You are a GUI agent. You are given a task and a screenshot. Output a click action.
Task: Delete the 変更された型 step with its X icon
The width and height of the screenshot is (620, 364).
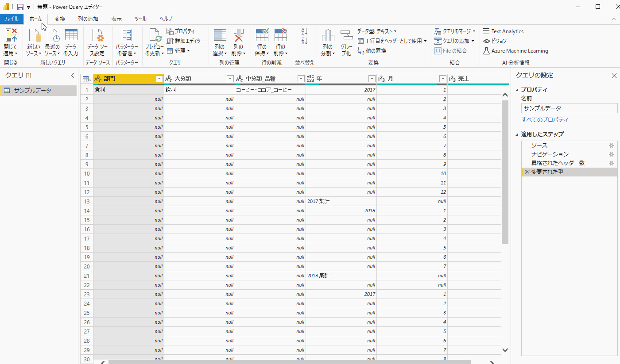point(527,172)
